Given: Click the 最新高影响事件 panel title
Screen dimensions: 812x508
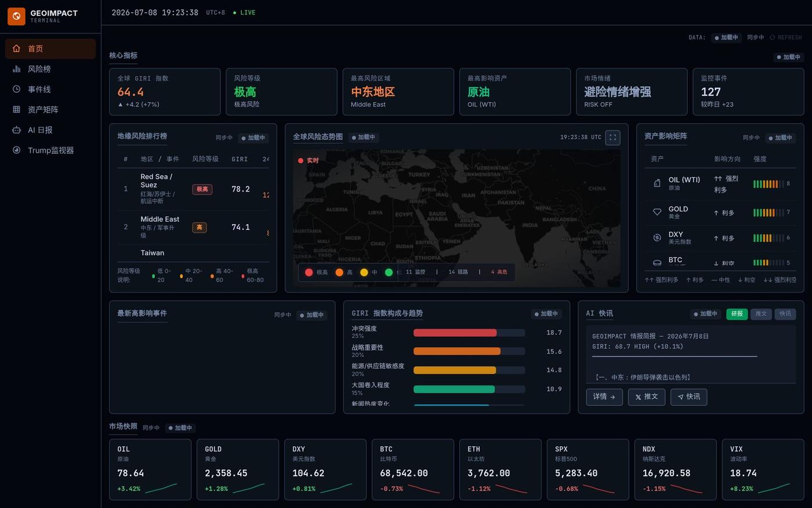Looking at the screenshot, I should (142, 314).
